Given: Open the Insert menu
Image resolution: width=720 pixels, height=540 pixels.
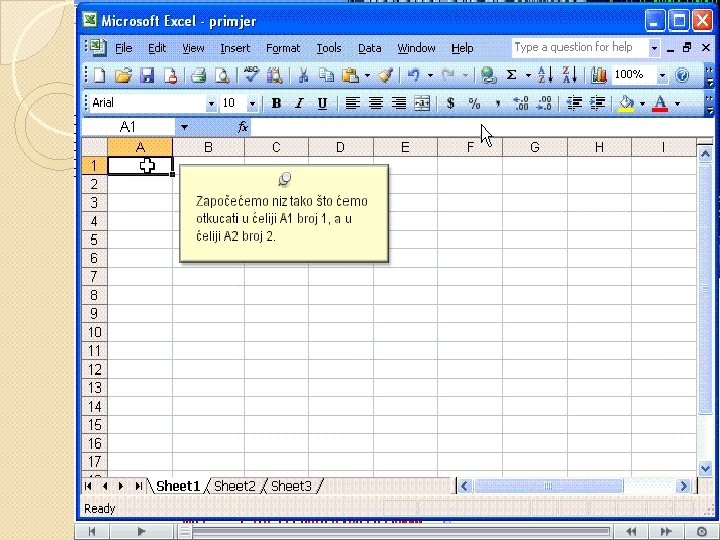Looking at the screenshot, I should pos(235,48).
